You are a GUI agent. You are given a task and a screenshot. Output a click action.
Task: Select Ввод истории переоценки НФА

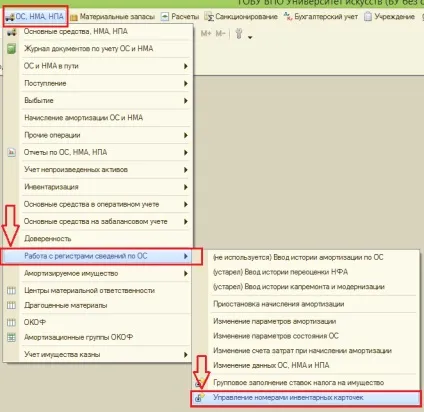[280, 272]
